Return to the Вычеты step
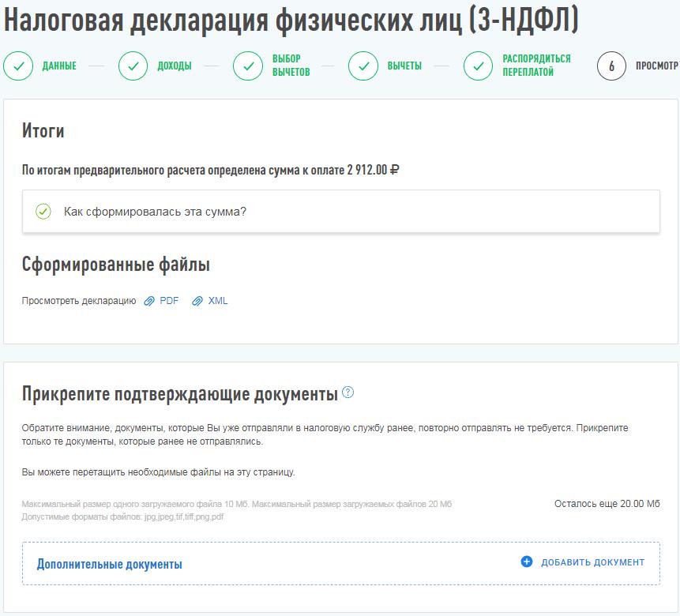680x616 pixels. [x=404, y=66]
